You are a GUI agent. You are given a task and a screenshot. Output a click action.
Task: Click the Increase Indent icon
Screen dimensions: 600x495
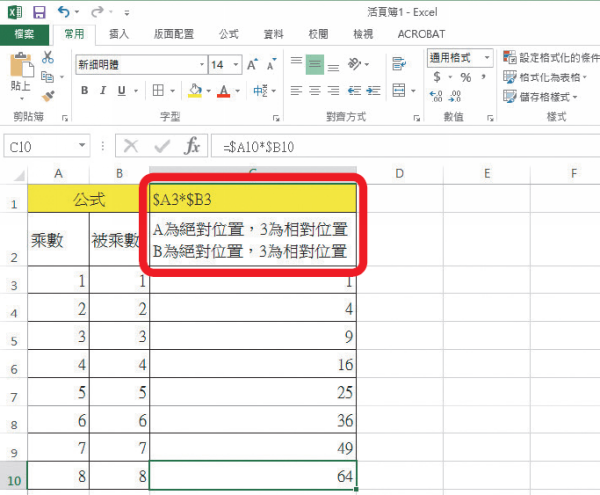[x=373, y=91]
